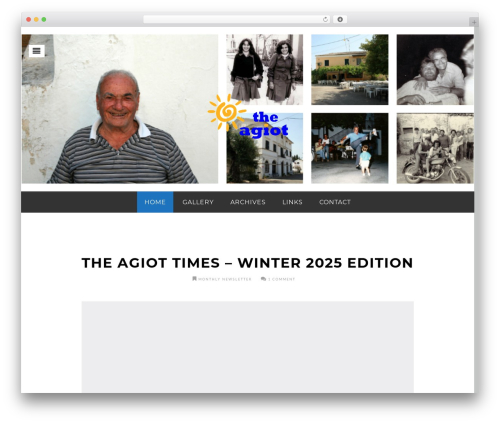Open the Monthly Newsletter category link
This screenshot has width=500, height=423.
[225, 279]
